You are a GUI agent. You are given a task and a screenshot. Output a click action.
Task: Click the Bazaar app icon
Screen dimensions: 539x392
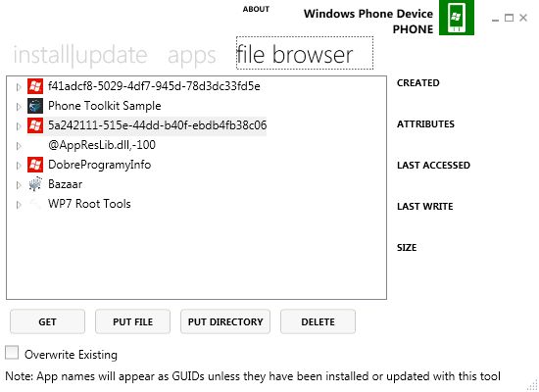pos(35,184)
